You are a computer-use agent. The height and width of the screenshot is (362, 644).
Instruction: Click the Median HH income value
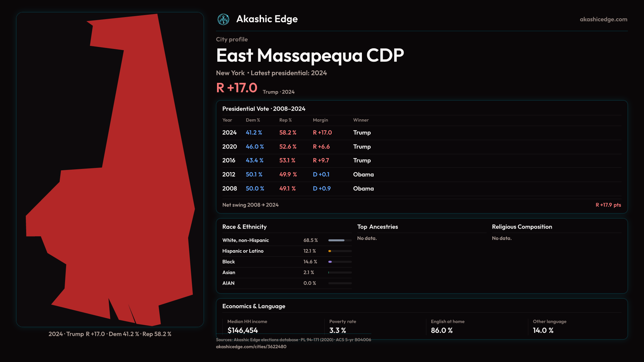(x=243, y=330)
